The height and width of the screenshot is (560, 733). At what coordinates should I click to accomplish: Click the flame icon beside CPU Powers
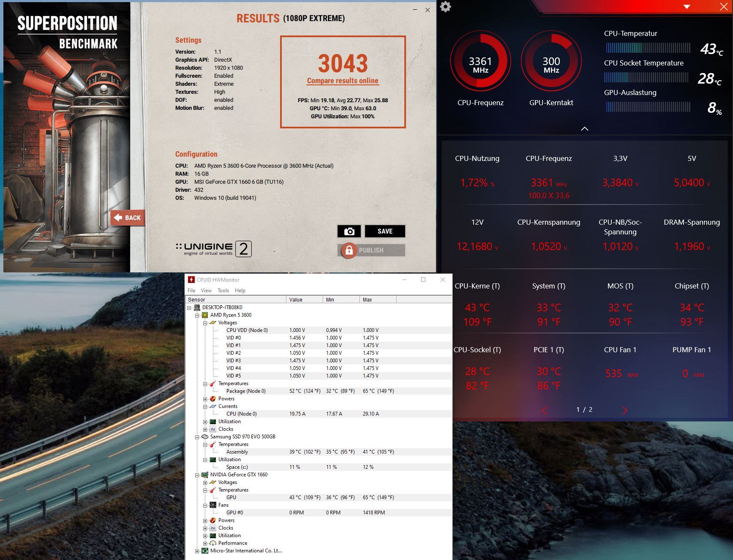pos(213,399)
